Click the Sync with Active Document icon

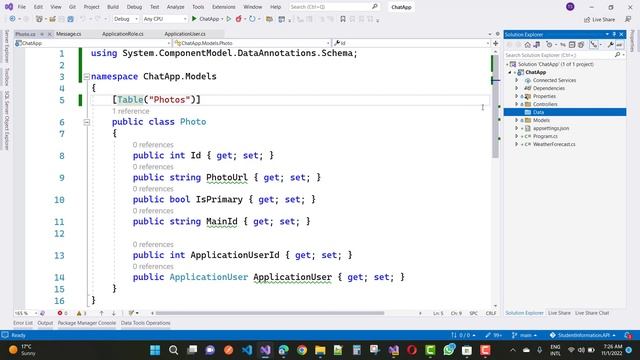[x=563, y=44]
